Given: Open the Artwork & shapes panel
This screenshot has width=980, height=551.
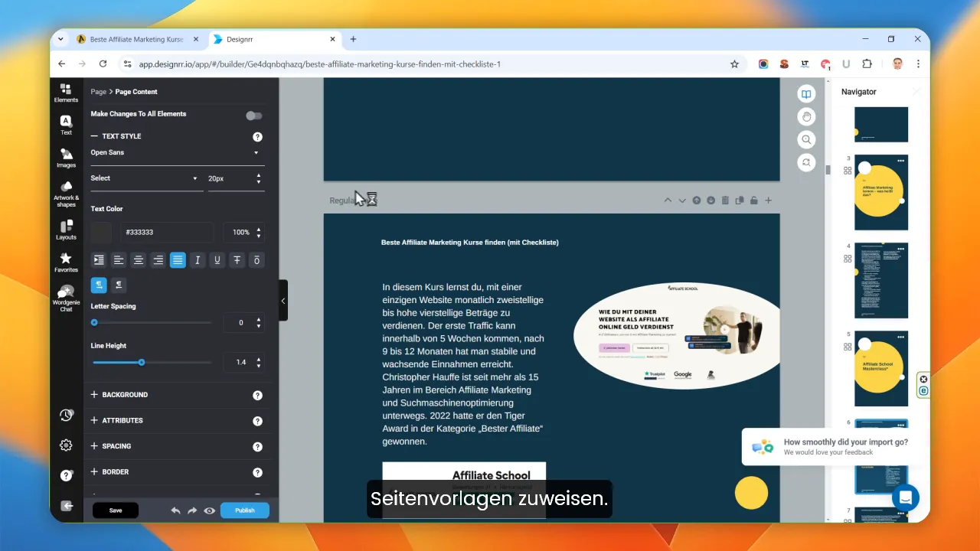Looking at the screenshot, I should 66,194.
